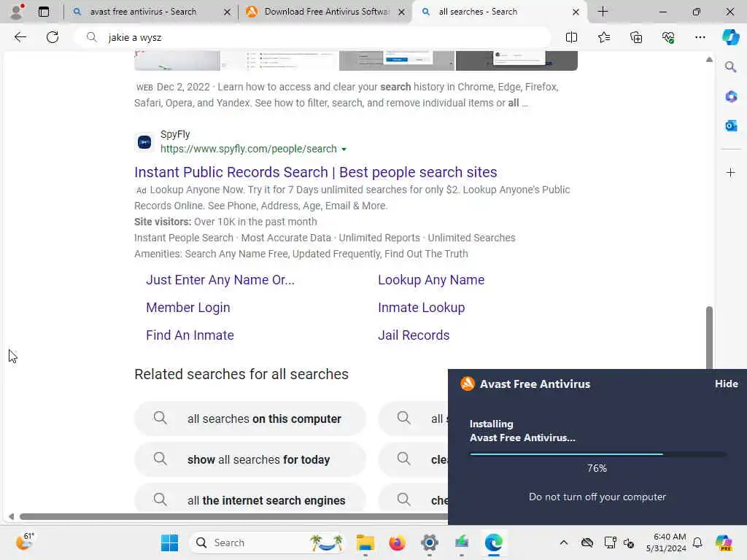Open the last image thumbnail at top

pyautogui.click(x=516, y=61)
